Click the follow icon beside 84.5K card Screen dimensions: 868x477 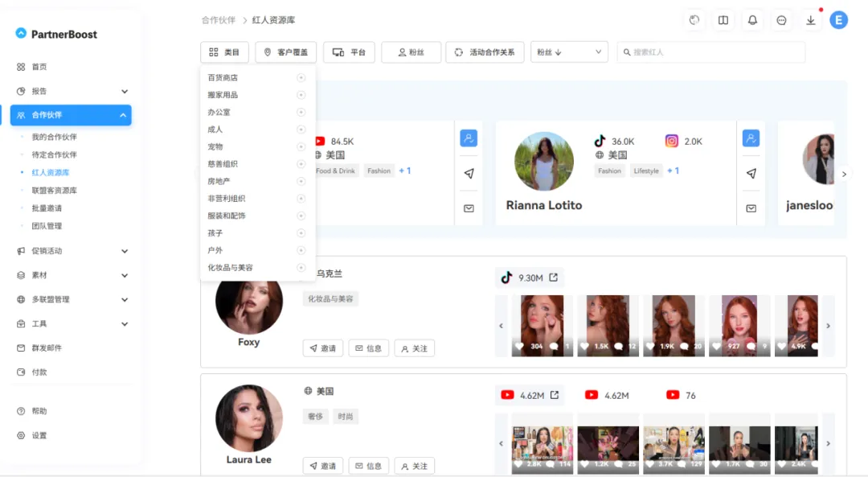click(x=469, y=138)
